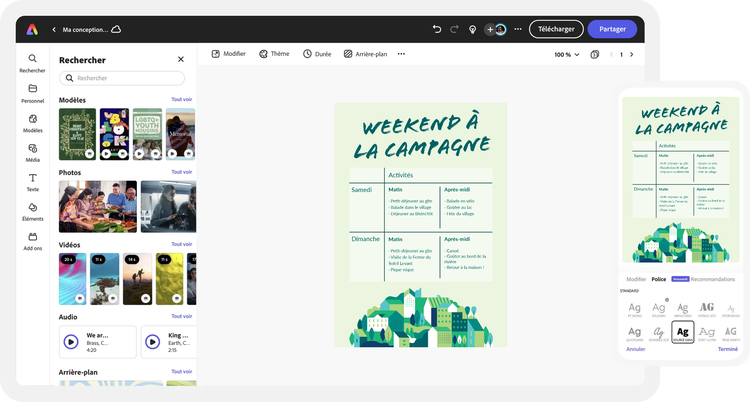Open the Rechercher sidebar tool
Screen dimensions: 750x402
coord(32,63)
